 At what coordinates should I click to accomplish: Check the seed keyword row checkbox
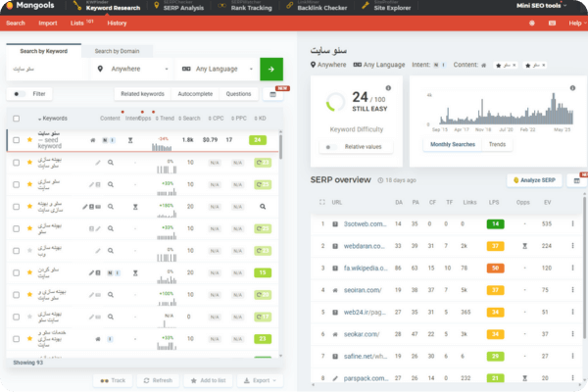pos(16,140)
